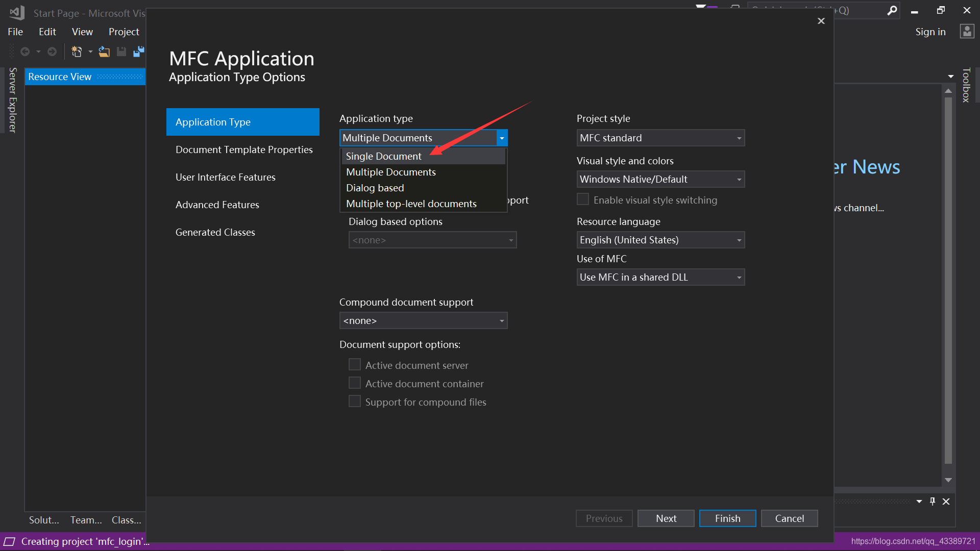Open the bottom panel window position arrow

(919, 502)
